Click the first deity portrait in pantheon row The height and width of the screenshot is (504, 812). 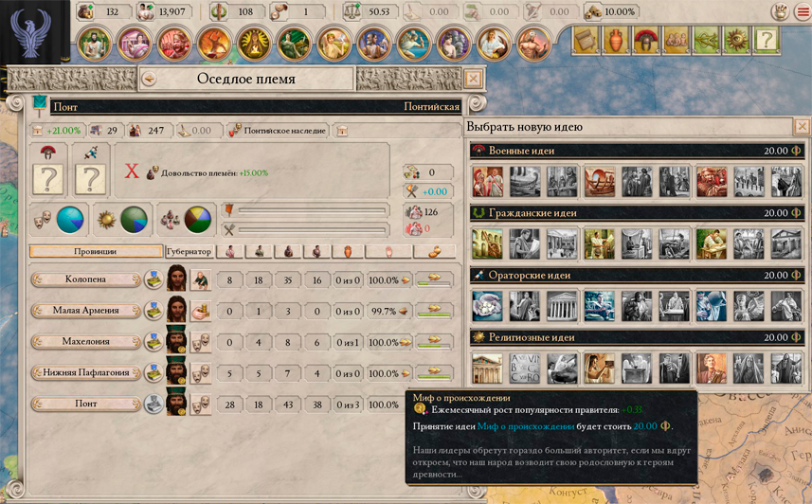click(94, 44)
